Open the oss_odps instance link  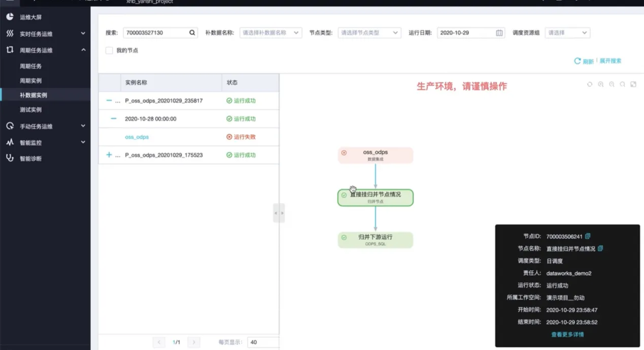click(137, 137)
